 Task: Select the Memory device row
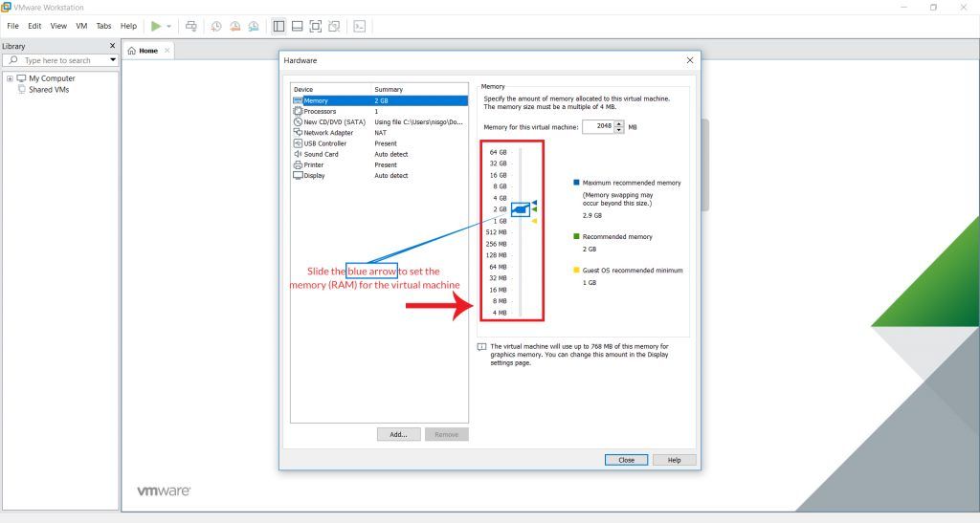(x=379, y=100)
